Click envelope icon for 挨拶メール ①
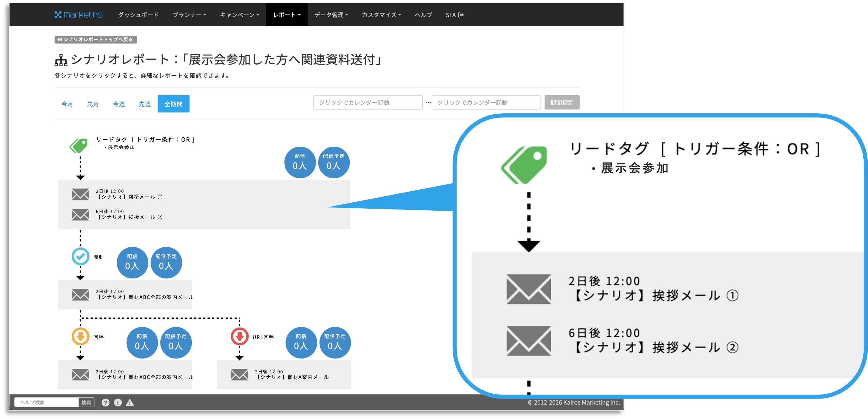The image size is (868, 419). (80, 194)
